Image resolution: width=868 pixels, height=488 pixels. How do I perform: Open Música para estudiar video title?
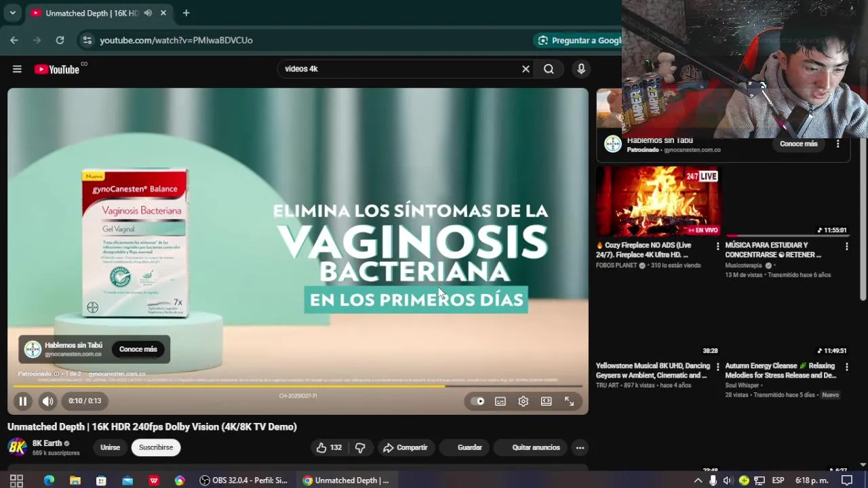tap(773, 250)
